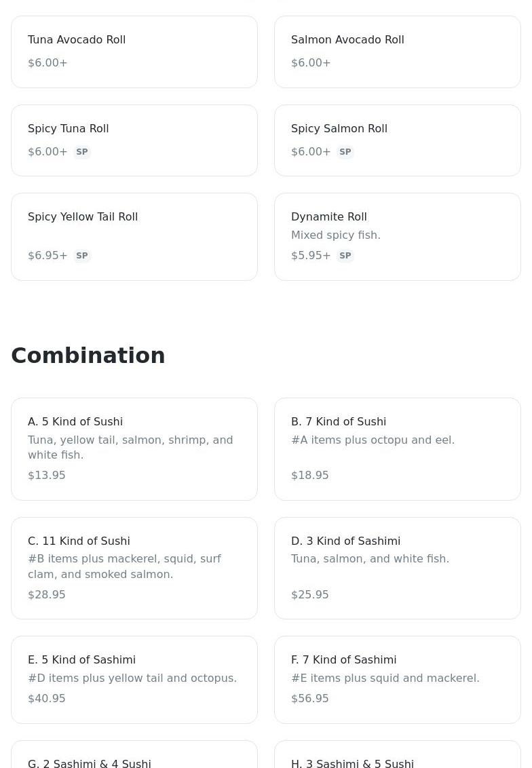Click the spicy badge on Spicy Yellow Tail Roll
This screenshot has width=532, height=768.
click(x=82, y=256)
